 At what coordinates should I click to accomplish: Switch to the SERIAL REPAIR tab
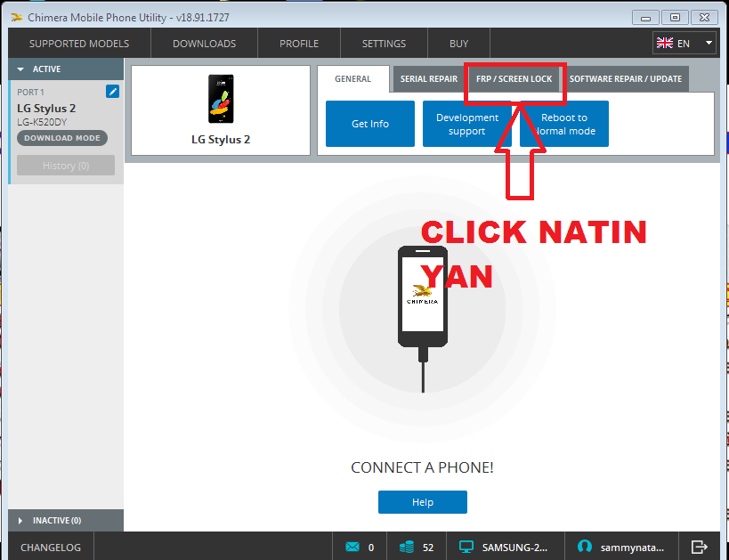point(429,78)
